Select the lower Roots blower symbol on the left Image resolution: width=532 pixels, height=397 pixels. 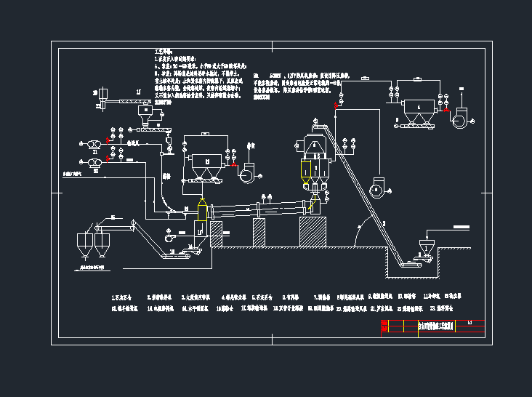(x=92, y=161)
